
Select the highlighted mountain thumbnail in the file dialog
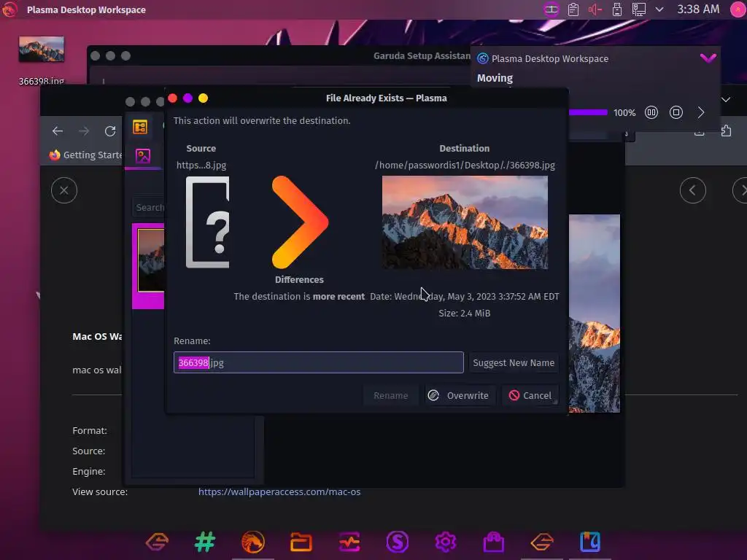[x=150, y=260]
